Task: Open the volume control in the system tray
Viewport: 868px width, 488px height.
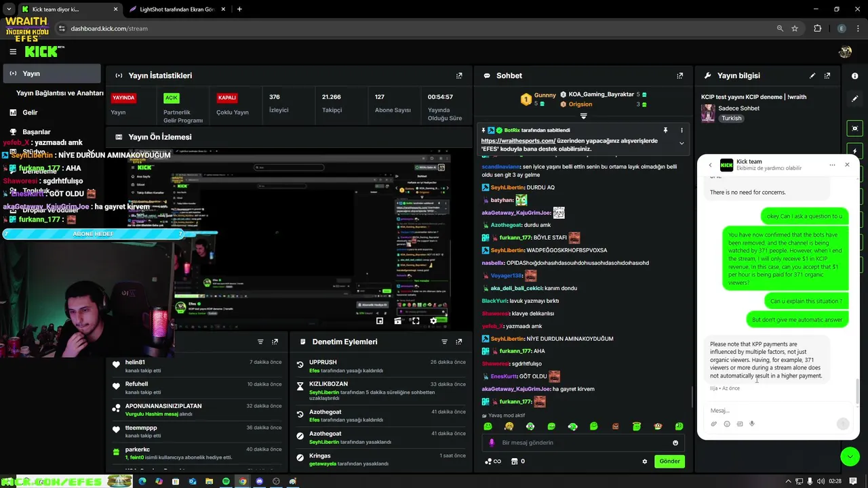Action: click(x=821, y=481)
